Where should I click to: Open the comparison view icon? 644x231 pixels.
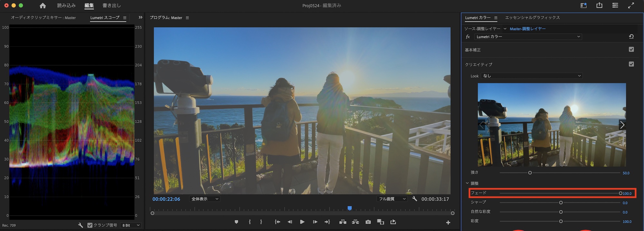pos(381,222)
